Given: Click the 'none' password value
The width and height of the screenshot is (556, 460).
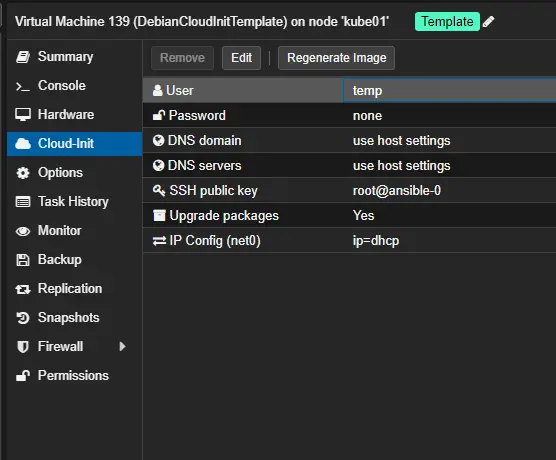Looking at the screenshot, I should pyautogui.click(x=367, y=116).
